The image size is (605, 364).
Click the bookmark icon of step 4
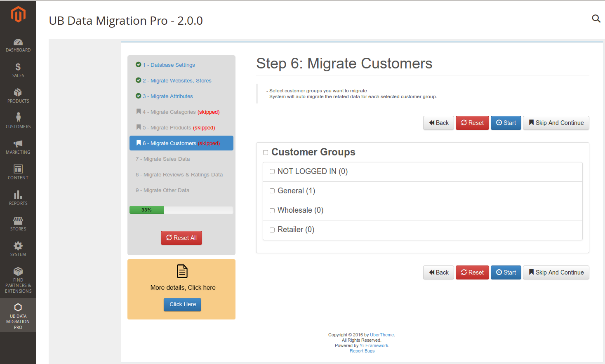(x=139, y=111)
